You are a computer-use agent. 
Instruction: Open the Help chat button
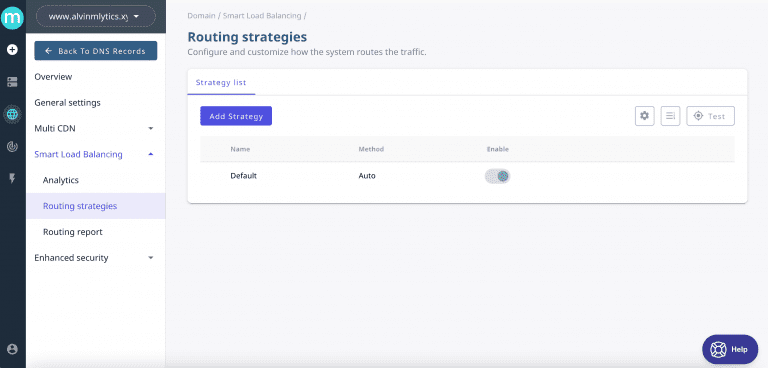[730, 349]
